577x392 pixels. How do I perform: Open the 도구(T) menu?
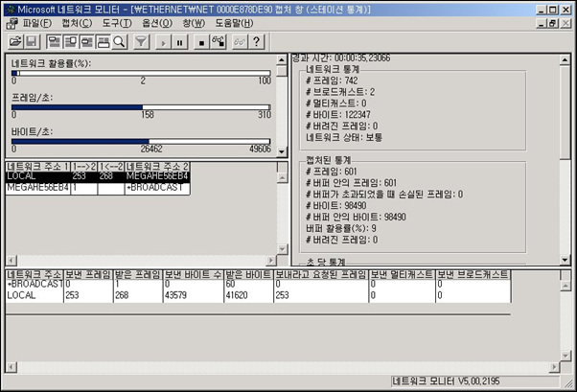[x=117, y=23]
